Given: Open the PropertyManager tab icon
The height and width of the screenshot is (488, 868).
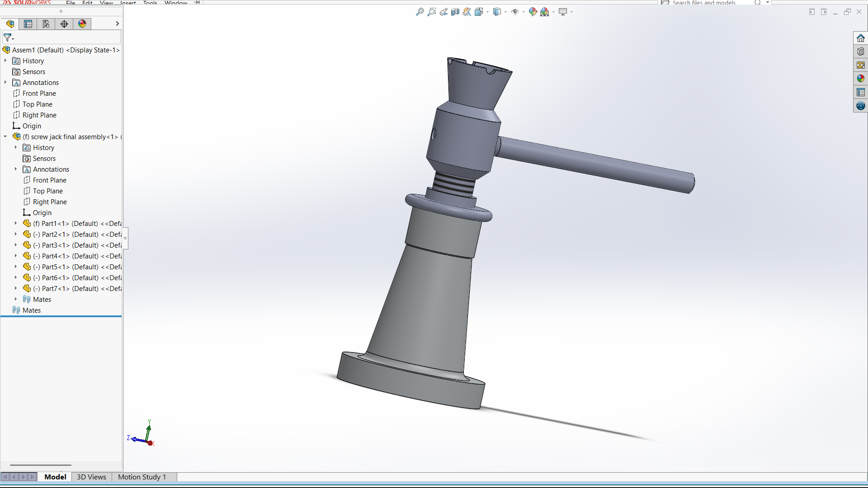Looking at the screenshot, I should [28, 24].
